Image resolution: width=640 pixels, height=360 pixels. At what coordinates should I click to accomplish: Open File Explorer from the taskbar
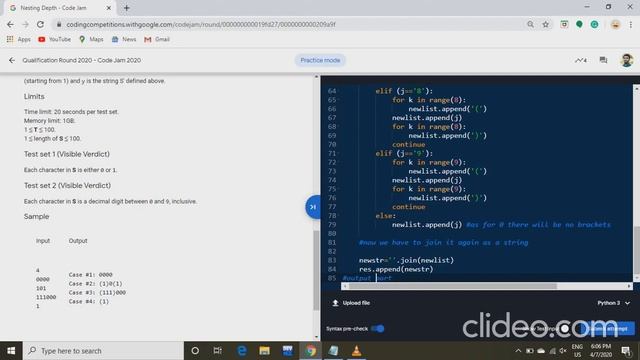[264, 351]
